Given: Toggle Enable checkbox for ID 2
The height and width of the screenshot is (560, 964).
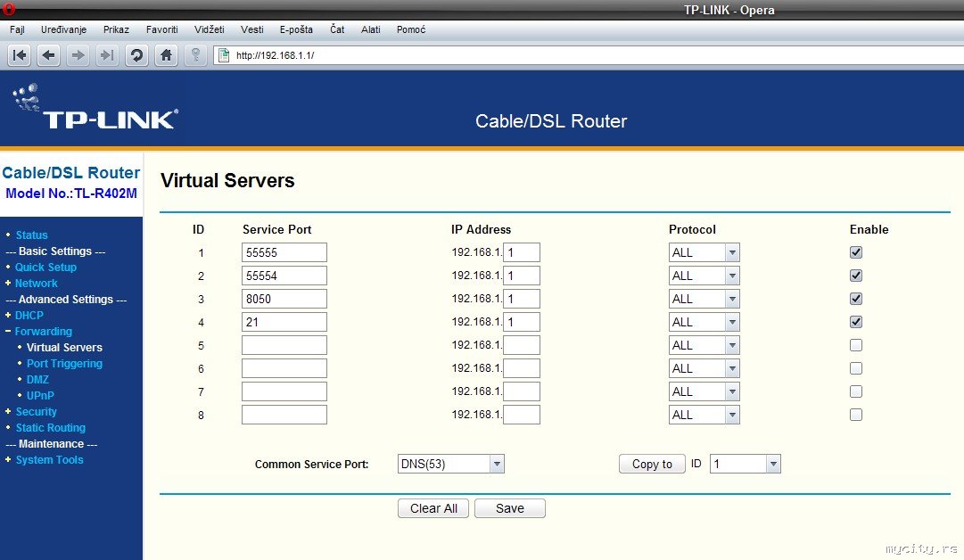Looking at the screenshot, I should [x=856, y=276].
